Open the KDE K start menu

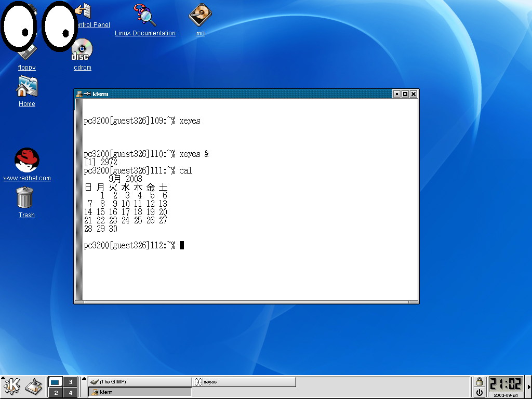coord(11,387)
